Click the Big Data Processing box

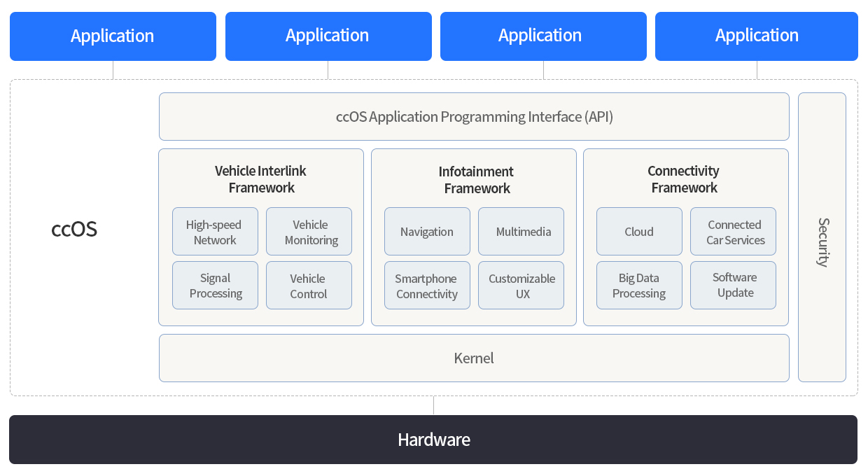point(639,286)
